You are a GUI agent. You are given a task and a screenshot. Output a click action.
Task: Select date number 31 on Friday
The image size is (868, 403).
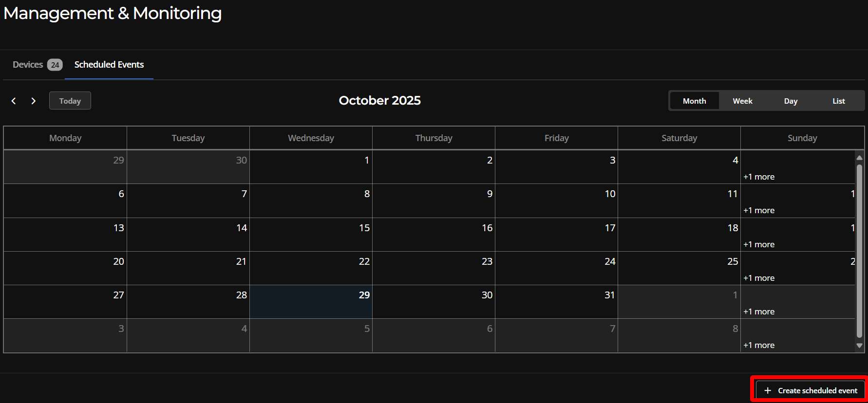coord(609,295)
